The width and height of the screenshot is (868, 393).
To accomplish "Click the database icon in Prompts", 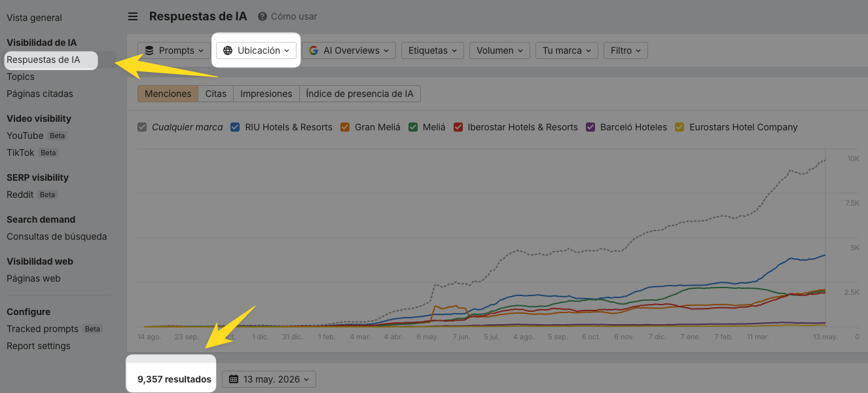I will (x=149, y=50).
